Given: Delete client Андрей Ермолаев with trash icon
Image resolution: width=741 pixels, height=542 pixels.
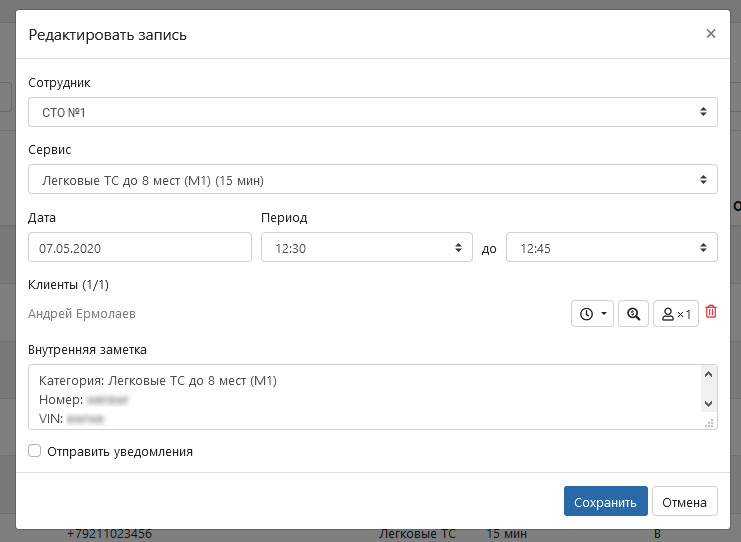Looking at the screenshot, I should tap(711, 312).
